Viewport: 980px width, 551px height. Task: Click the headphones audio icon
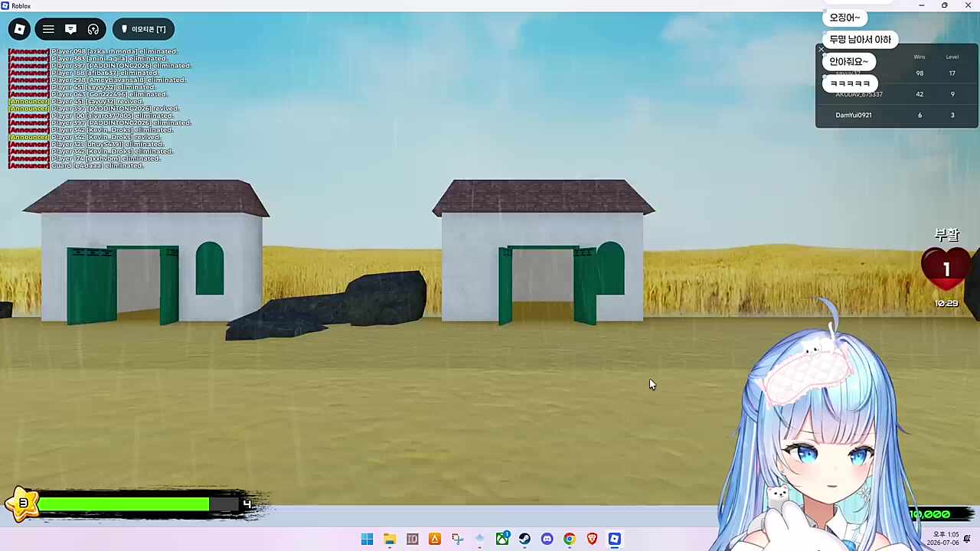pos(93,29)
